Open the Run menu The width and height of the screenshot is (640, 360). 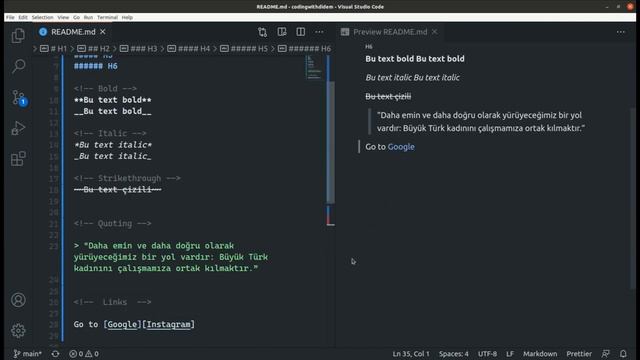[x=88, y=17]
